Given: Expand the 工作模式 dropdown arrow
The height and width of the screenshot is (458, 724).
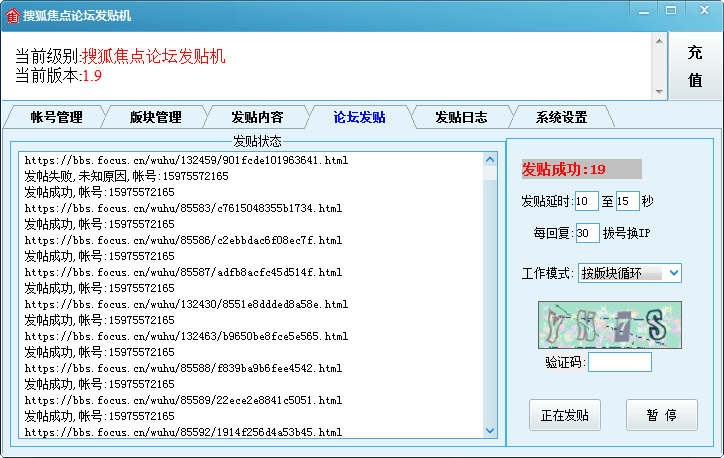Looking at the screenshot, I should point(674,273).
